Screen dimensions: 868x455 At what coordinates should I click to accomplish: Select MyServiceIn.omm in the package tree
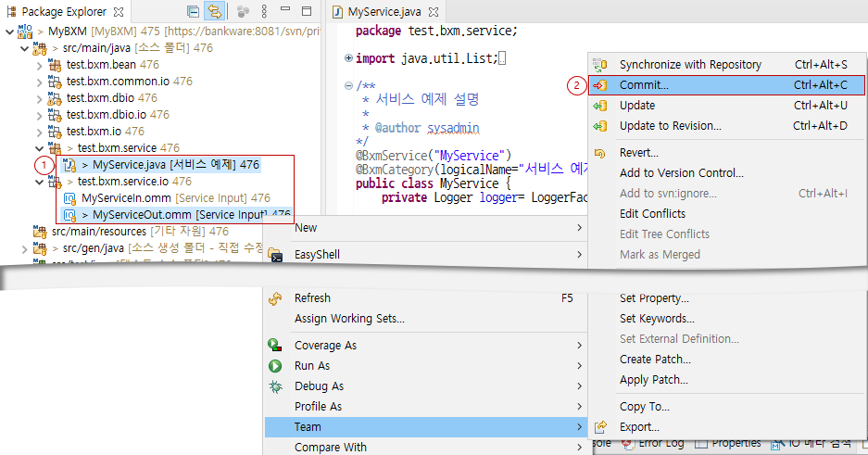point(128,198)
